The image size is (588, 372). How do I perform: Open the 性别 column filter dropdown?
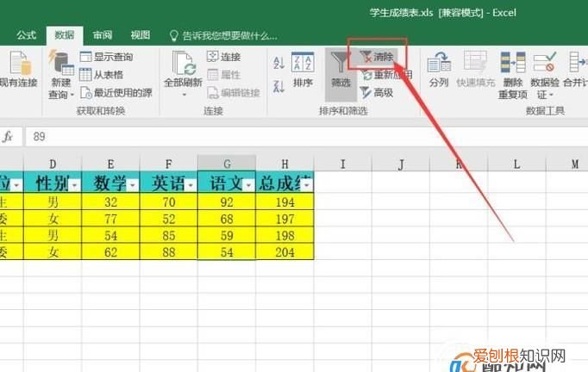75,185
